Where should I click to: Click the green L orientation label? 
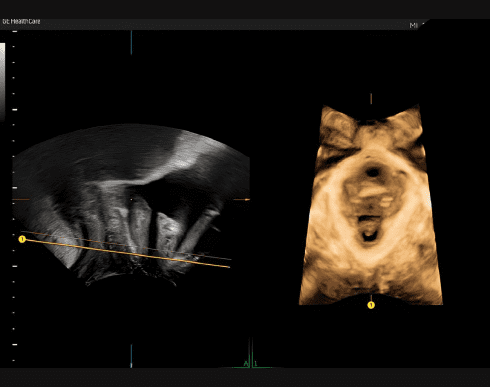point(256,364)
